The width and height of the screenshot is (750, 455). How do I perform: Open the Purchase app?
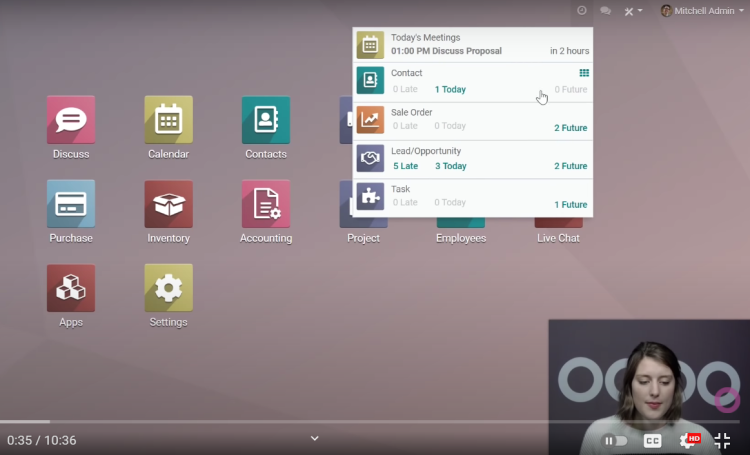coord(71,204)
